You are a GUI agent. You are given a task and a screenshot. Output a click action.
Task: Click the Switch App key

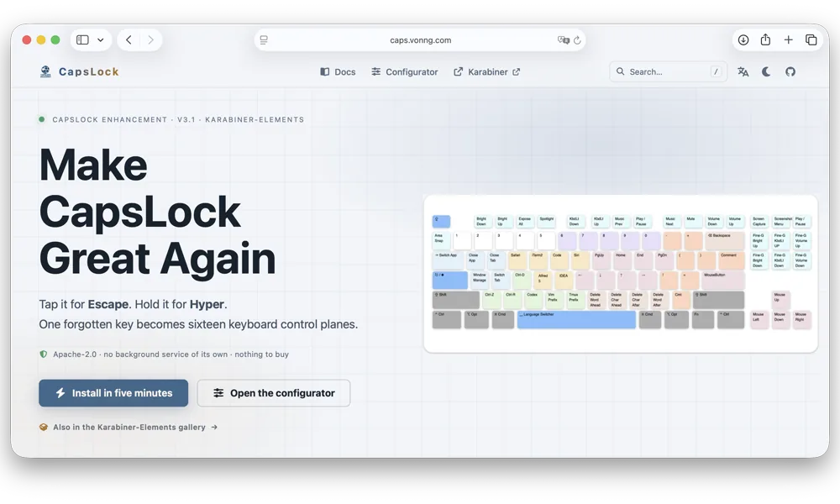[x=448, y=260]
